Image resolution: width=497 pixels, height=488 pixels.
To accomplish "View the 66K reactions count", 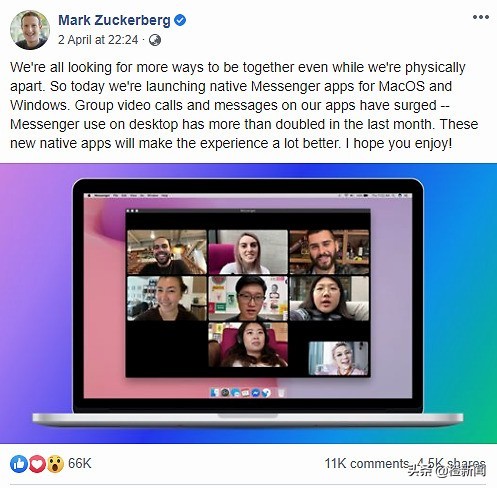I will coord(80,463).
